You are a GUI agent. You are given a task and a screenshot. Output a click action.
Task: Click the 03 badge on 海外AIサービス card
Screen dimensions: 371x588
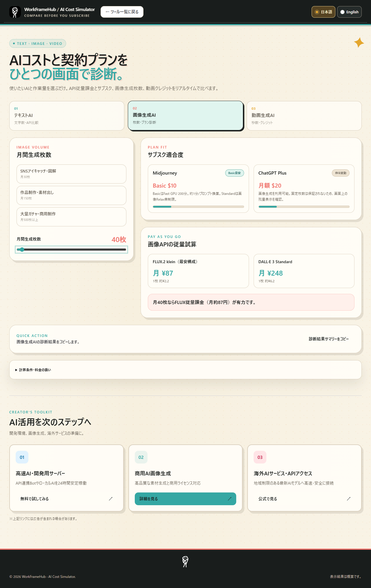[260, 457]
